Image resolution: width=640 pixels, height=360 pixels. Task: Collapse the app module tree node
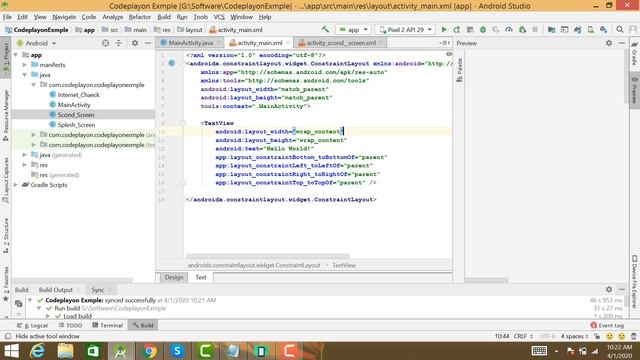tap(16, 55)
